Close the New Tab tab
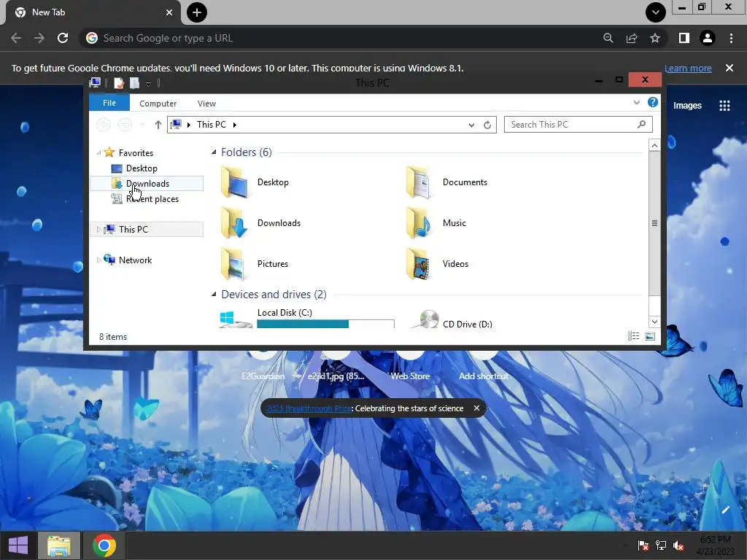This screenshot has width=747, height=560. click(x=169, y=12)
